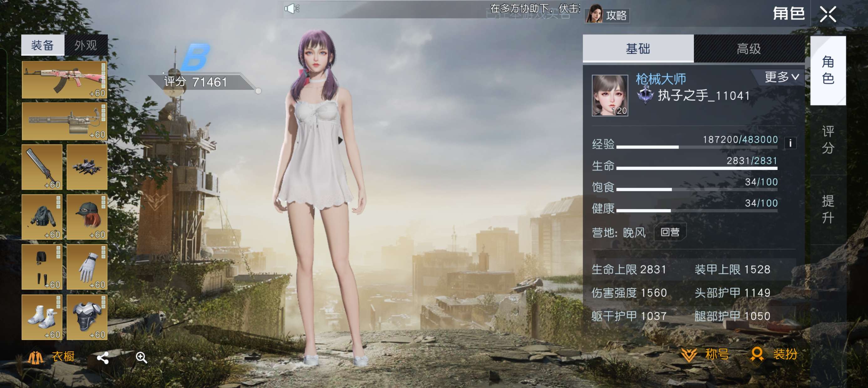868x388 pixels.
Task: Open the black shorts leg slot
Action: pos(42,267)
